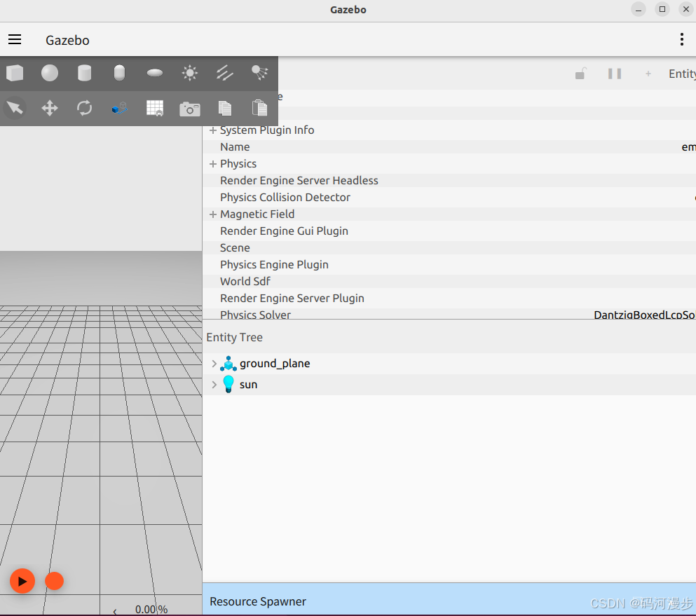
Task: Open the blue box snap tool
Action: coord(119,108)
